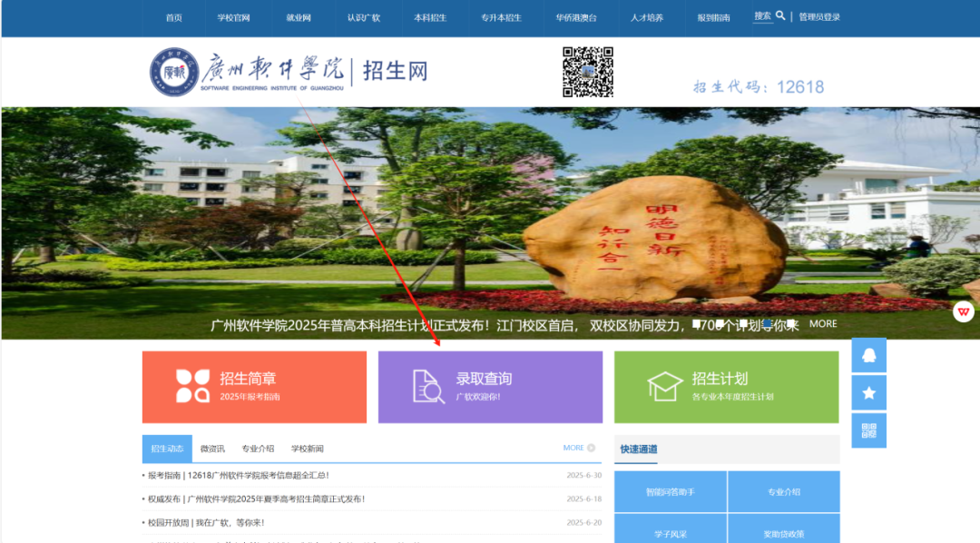Viewport: 980px width, 543px height.
Task: Switch to the 专业介绍 tab beside 微资讯
Action: click(258, 449)
